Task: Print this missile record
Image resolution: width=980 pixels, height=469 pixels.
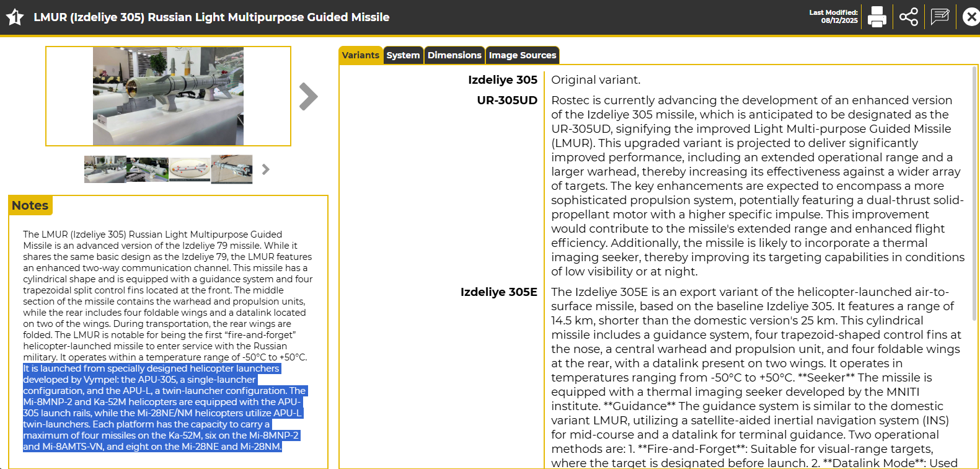Action: [876, 17]
